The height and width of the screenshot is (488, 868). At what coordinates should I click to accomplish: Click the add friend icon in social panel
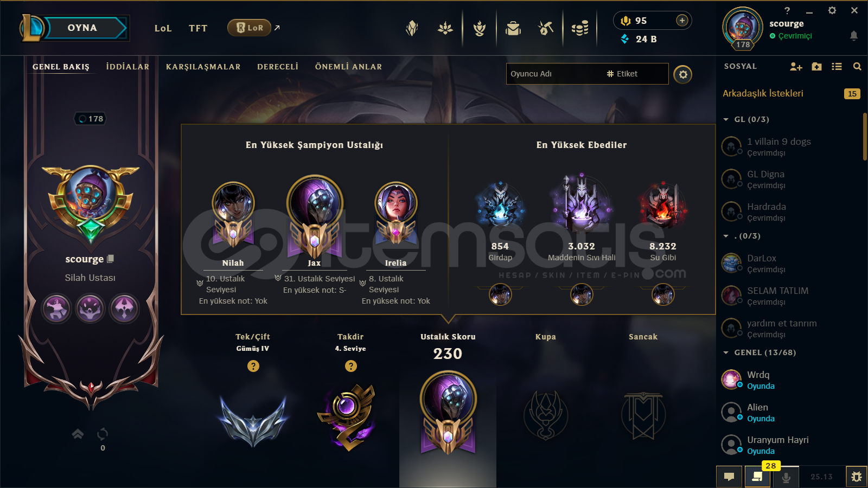tap(796, 67)
